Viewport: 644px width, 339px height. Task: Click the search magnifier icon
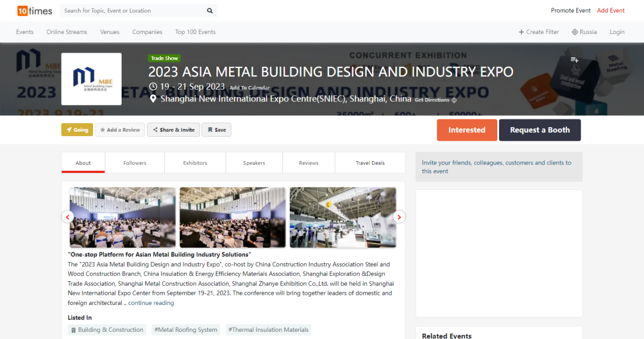(x=210, y=11)
